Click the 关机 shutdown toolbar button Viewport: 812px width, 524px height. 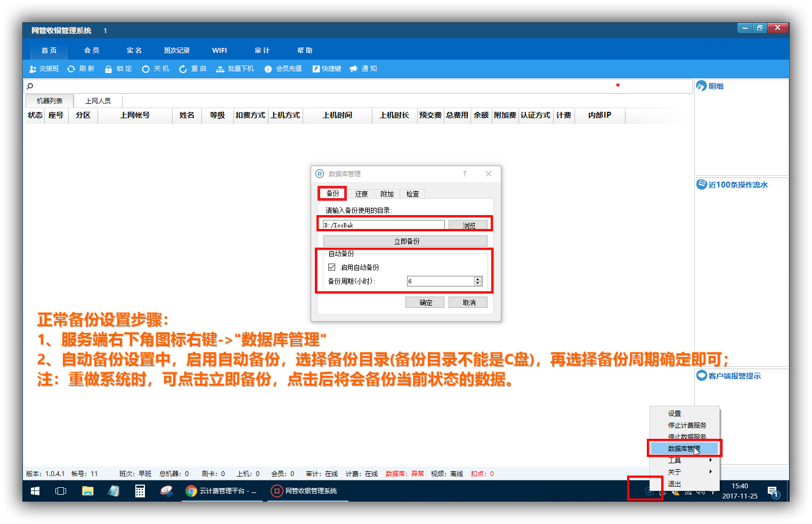(x=156, y=69)
